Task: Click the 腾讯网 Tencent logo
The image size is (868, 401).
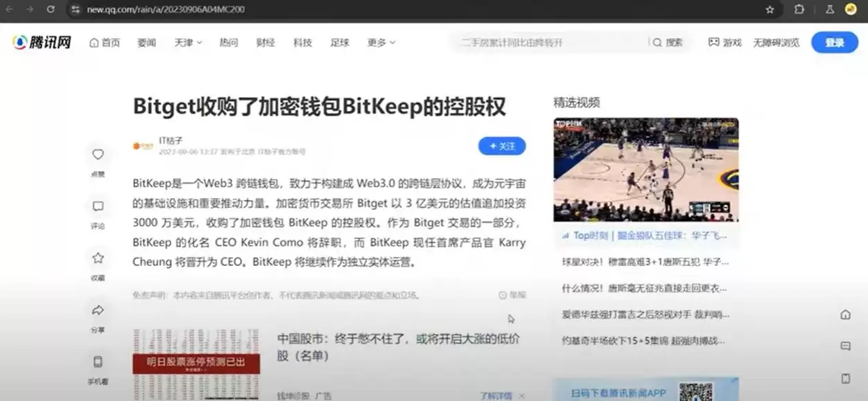Action: click(x=42, y=42)
